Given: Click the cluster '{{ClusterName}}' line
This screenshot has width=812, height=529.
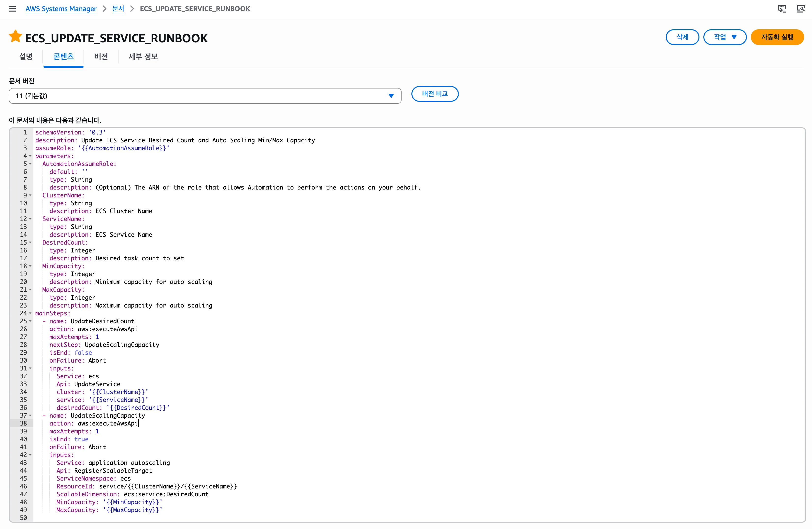Looking at the screenshot, I should click(x=102, y=392).
